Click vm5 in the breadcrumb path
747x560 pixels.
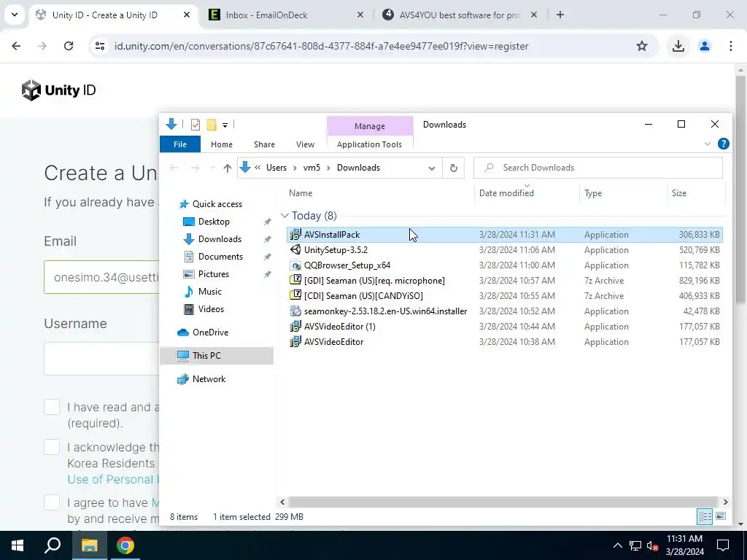coord(311,168)
